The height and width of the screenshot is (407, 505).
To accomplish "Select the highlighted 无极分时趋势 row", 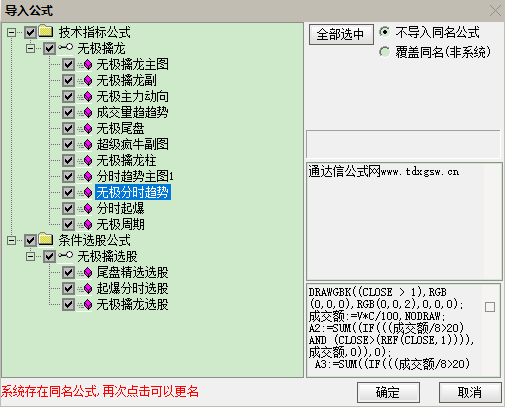I will (x=133, y=192).
